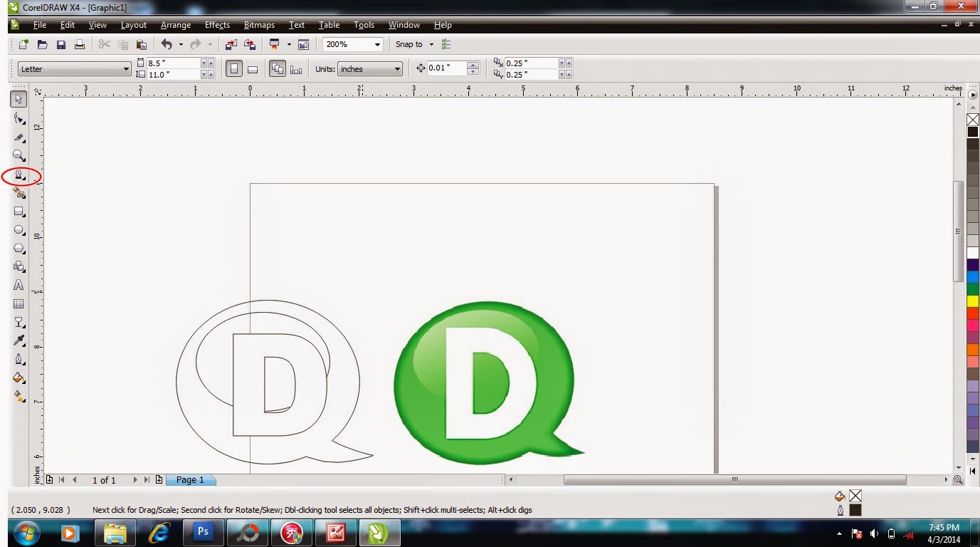Viewport: 980px width, 547px height.
Task: Open the Basic Shapes tool
Action: (19, 266)
